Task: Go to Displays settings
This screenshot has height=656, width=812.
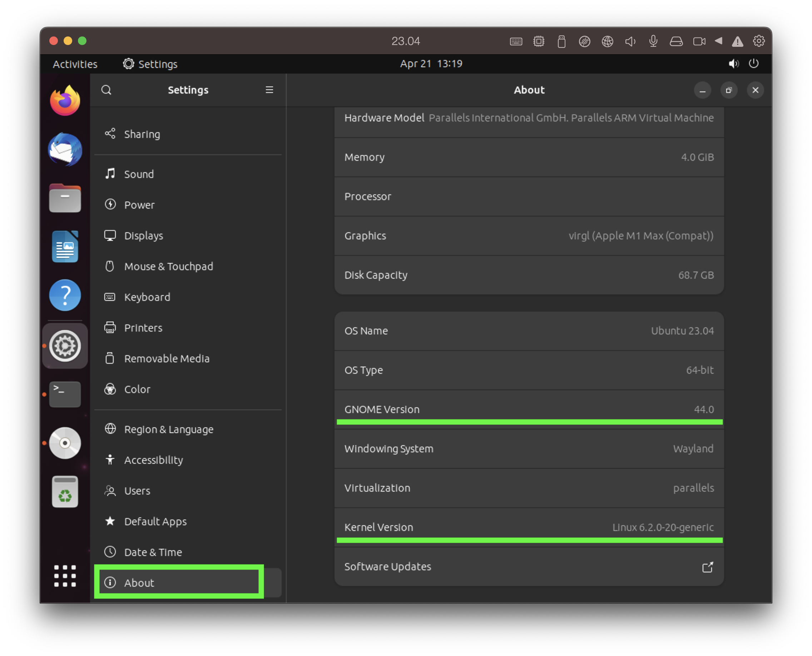Action: click(x=188, y=236)
